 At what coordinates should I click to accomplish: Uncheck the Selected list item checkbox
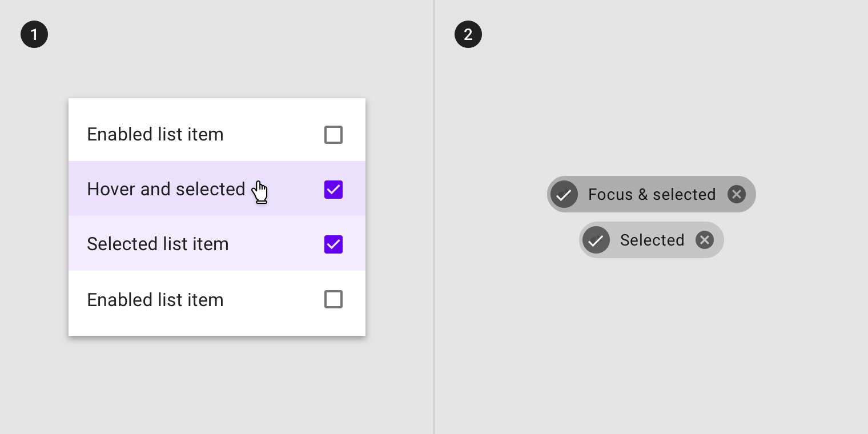coord(333,244)
